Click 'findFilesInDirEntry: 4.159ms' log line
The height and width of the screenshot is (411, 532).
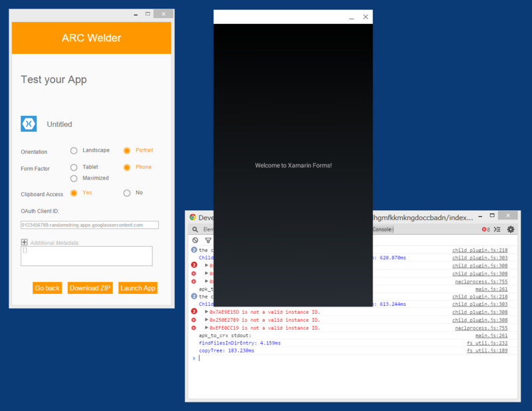click(239, 343)
